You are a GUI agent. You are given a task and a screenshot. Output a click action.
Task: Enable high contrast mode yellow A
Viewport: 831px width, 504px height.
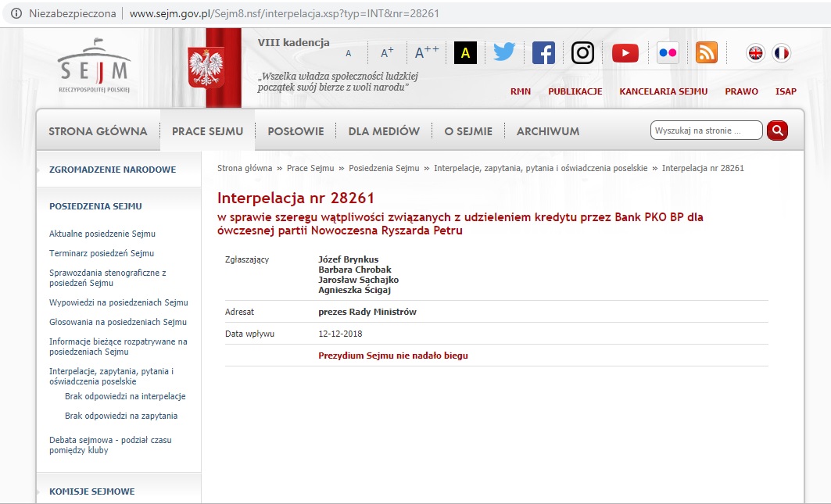coord(465,53)
